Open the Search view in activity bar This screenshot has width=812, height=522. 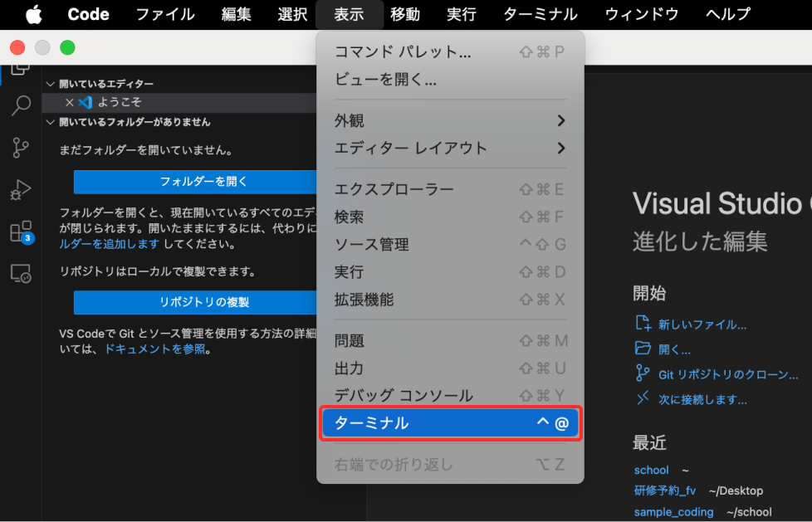pyautogui.click(x=21, y=105)
